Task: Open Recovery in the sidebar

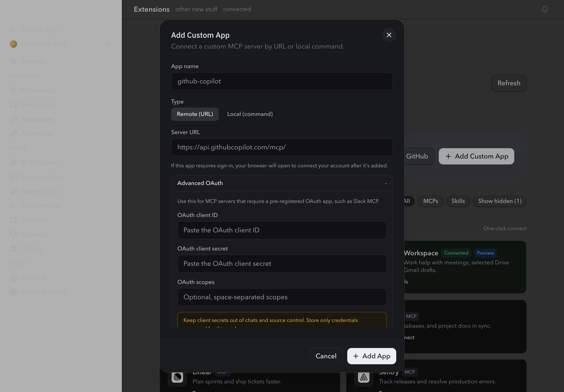Action: tap(35, 234)
